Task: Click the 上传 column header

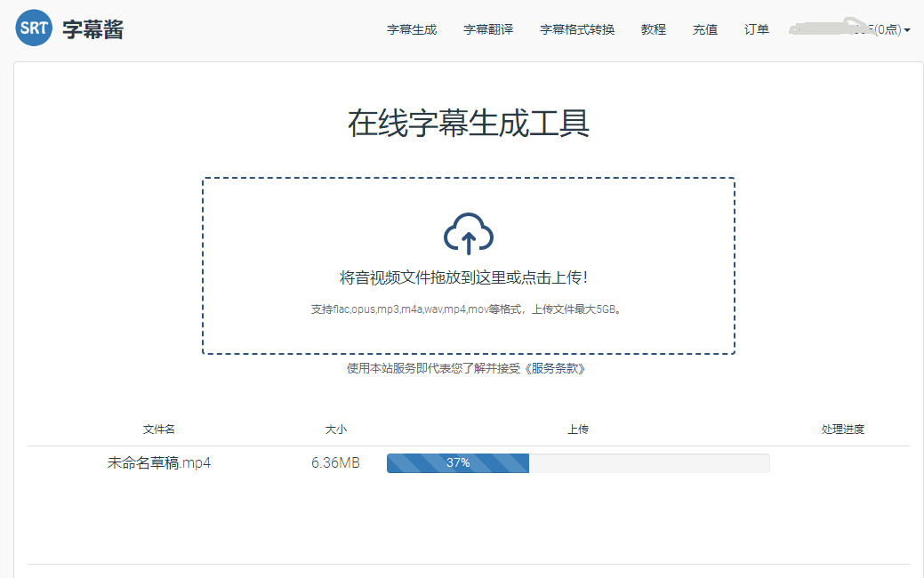Action: tap(578, 429)
